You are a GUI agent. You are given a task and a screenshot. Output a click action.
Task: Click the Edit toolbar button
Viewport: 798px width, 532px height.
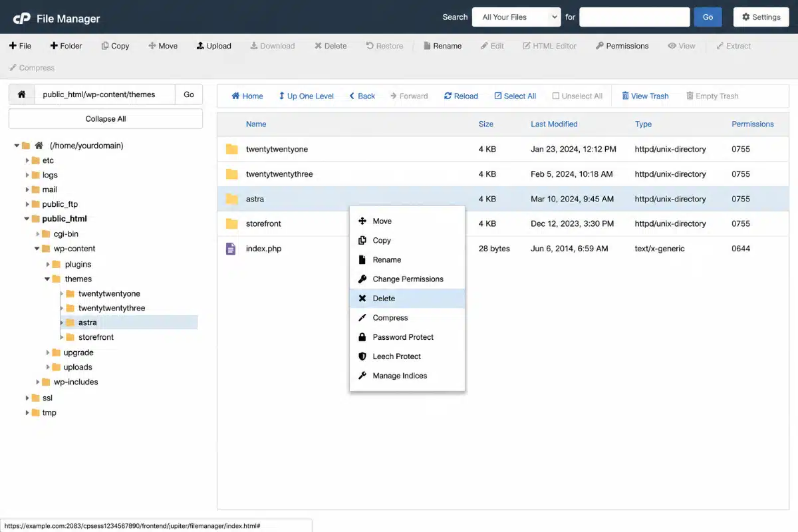click(492, 46)
